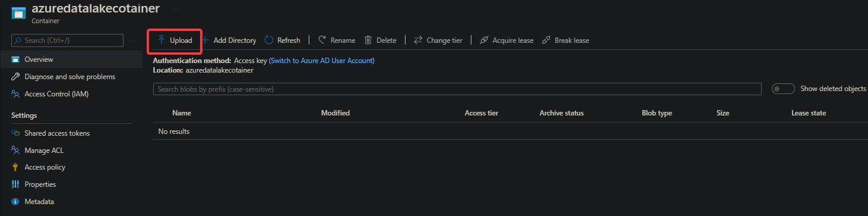Viewport: 868px width, 216px height.
Task: Click the Rename button label
Action: (343, 40)
